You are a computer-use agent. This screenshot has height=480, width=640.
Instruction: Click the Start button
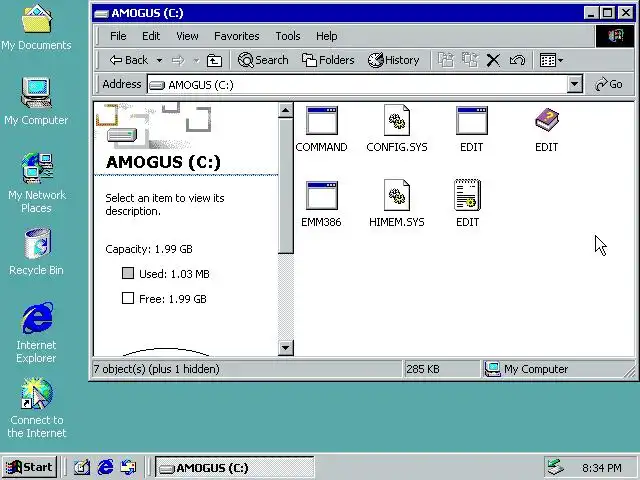29,467
